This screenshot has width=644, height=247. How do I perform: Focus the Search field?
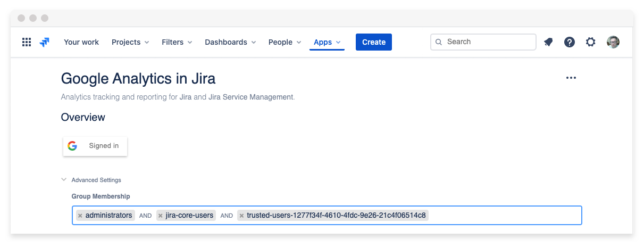(x=483, y=42)
